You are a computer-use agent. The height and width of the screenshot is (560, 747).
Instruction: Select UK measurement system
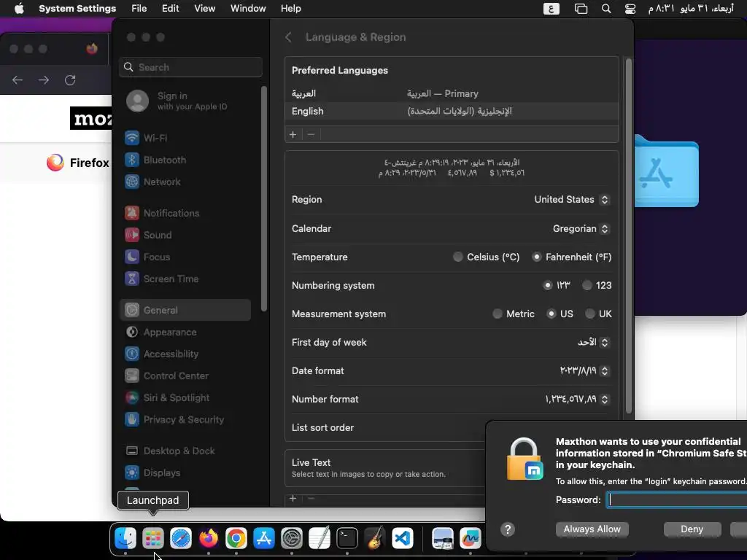pyautogui.click(x=589, y=314)
